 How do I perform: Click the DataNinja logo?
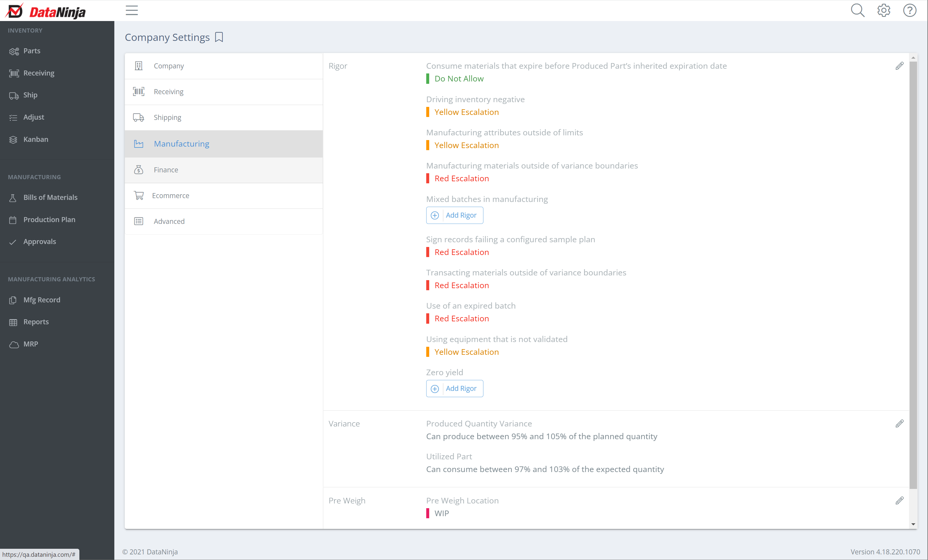[x=46, y=11]
